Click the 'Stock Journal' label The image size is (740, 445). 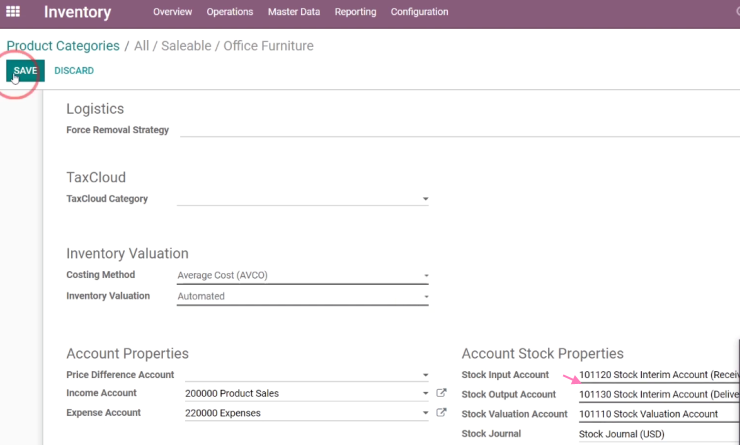[x=491, y=434]
